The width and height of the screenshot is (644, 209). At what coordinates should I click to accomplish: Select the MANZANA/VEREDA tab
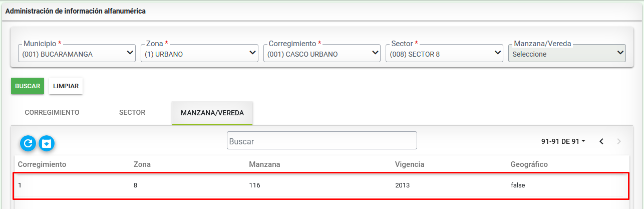click(212, 113)
